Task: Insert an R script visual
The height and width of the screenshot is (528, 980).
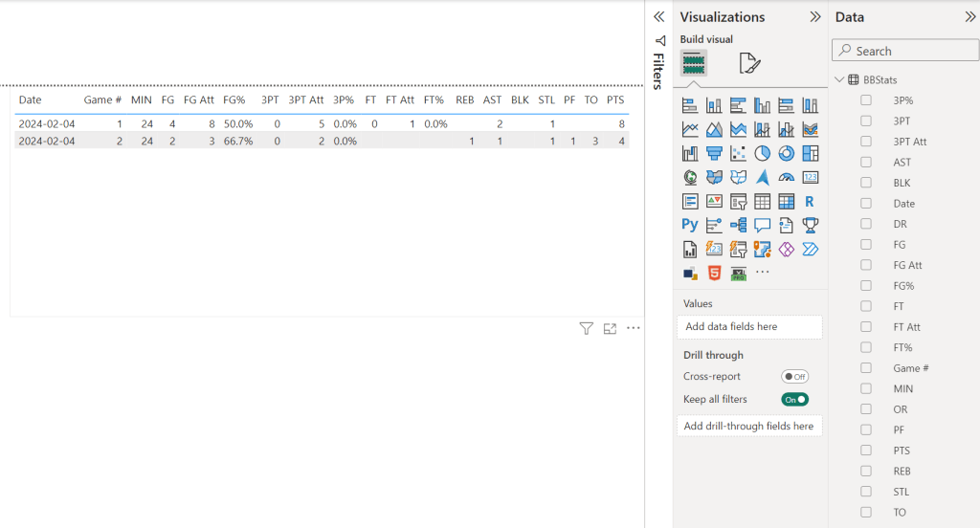Action: click(x=810, y=201)
